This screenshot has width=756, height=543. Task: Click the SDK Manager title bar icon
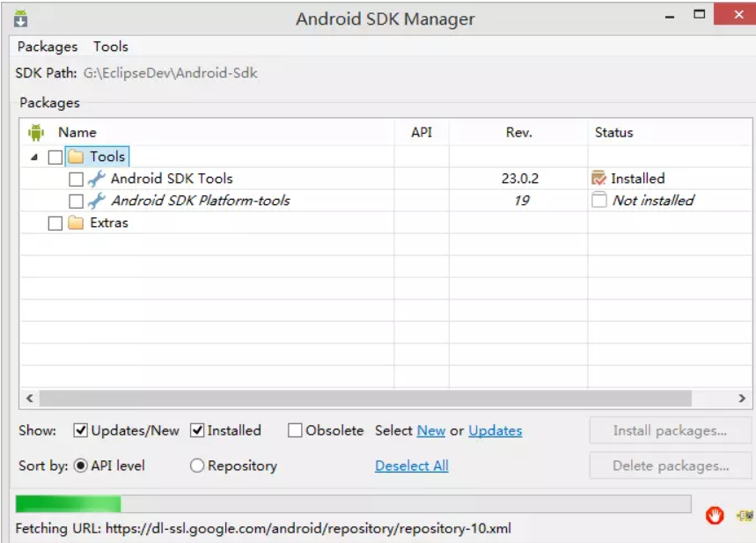click(x=21, y=18)
